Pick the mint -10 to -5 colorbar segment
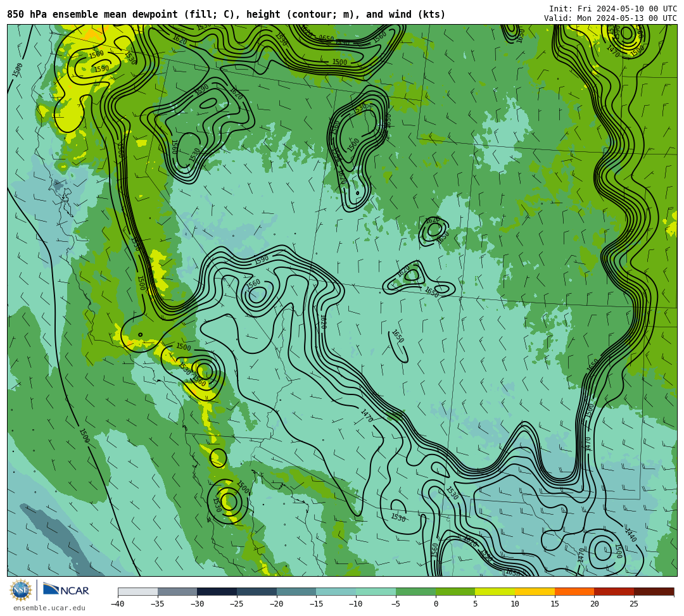The image size is (684, 616). (376, 591)
